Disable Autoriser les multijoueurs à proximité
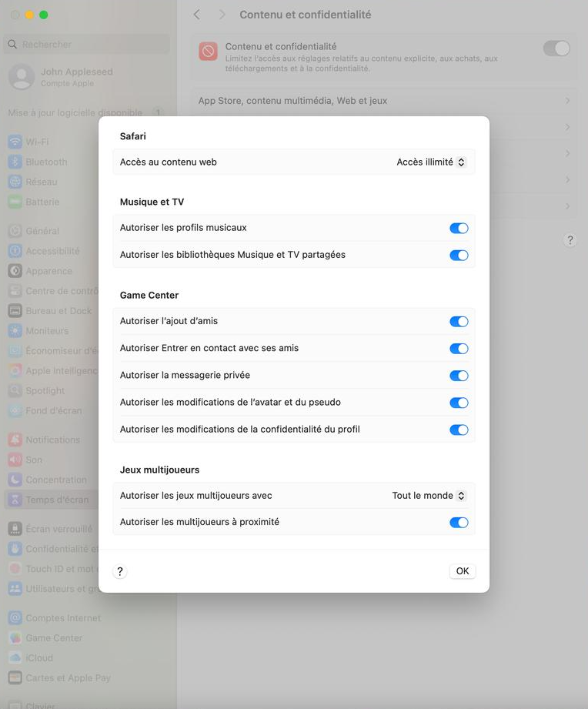588x709 pixels. tap(459, 523)
